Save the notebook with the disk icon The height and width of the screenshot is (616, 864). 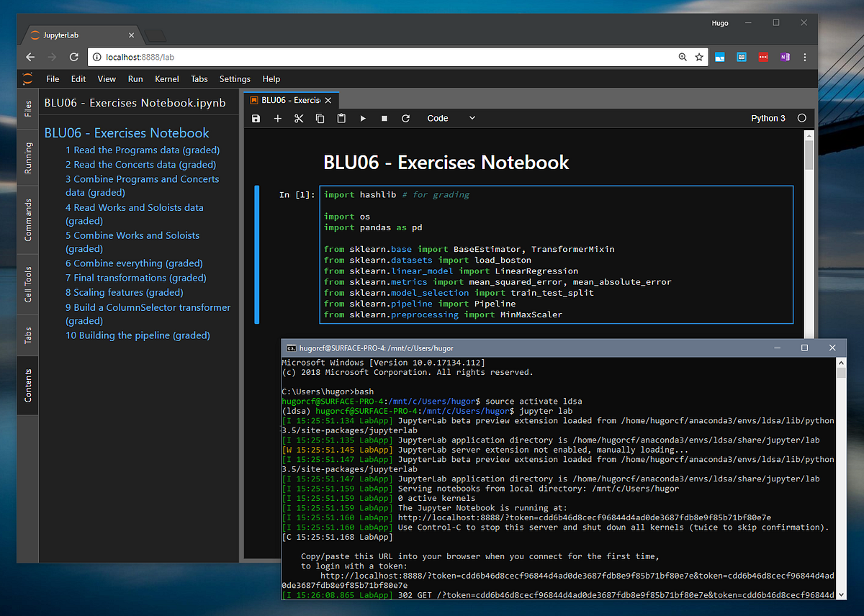(256, 118)
